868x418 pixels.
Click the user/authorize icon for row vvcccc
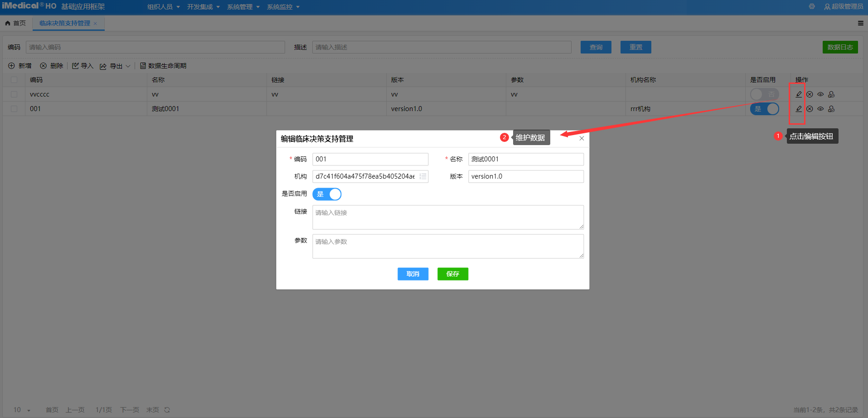tap(831, 94)
